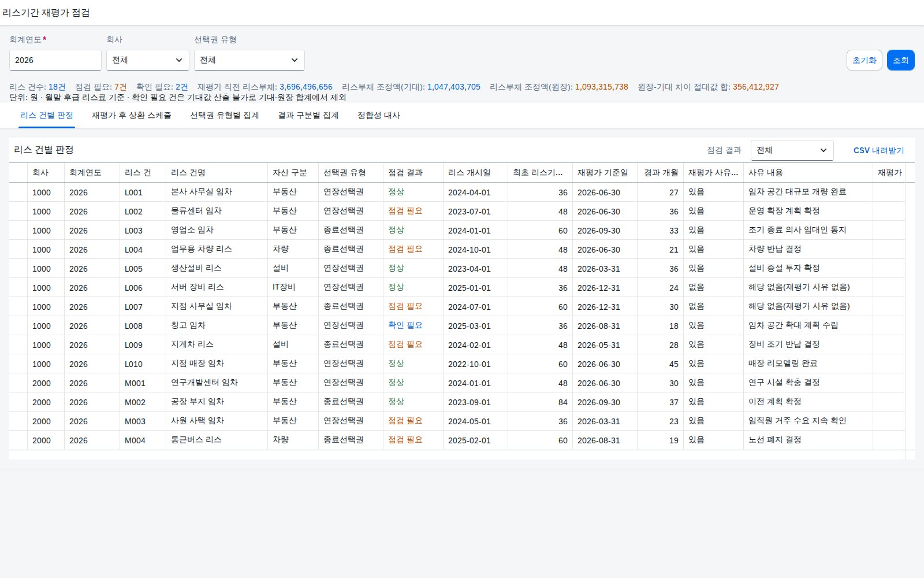Image resolution: width=924 pixels, height=578 pixels.
Task: Click the 회계연도 input field
Action: pos(55,60)
